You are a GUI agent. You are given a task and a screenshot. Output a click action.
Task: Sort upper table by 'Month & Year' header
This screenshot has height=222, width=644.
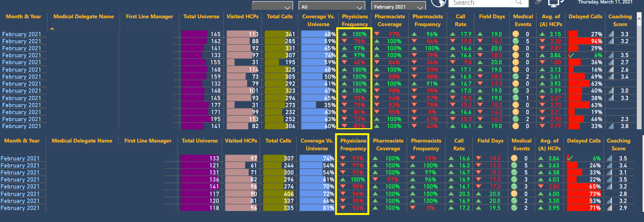23,17
